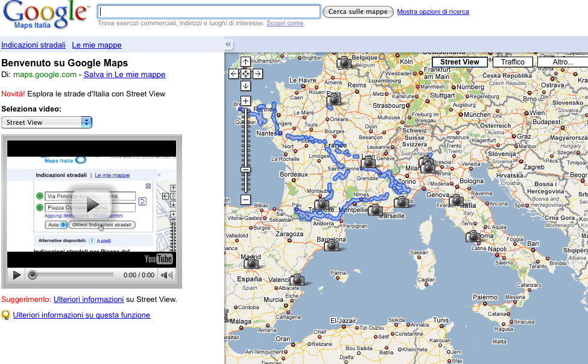Open the Street View camera marker on Roma

pos(473,237)
